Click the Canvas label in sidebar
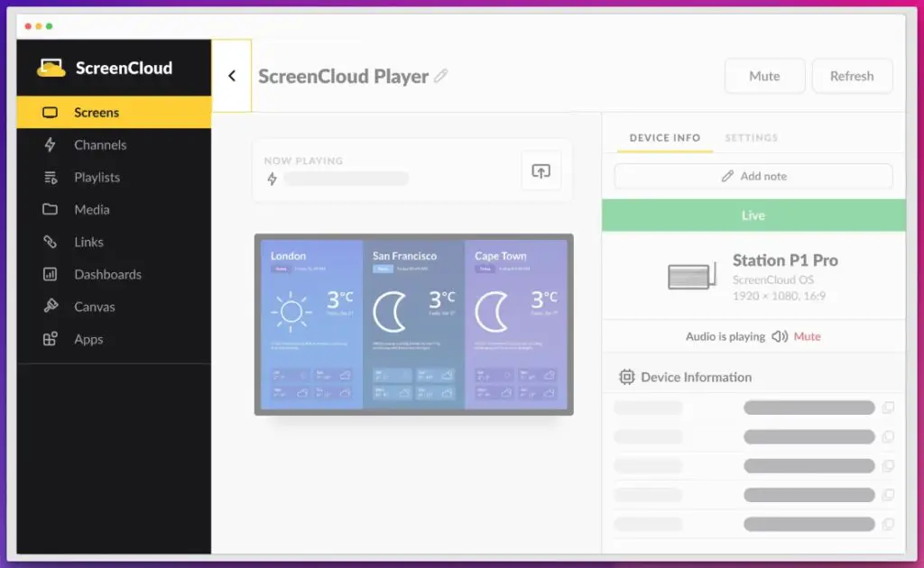Screen dimensions: 924x568 [x=94, y=307]
